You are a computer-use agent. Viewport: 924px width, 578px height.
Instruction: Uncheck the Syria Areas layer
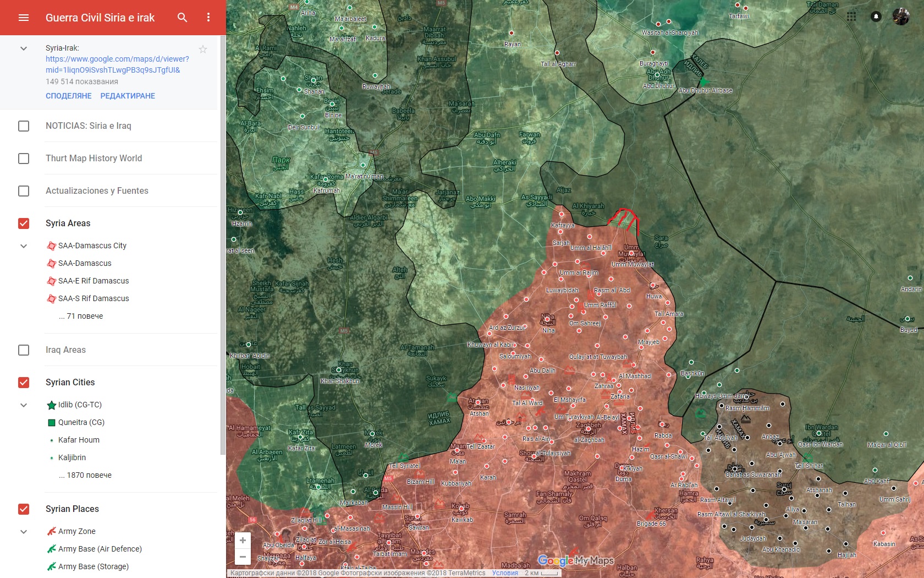[24, 223]
